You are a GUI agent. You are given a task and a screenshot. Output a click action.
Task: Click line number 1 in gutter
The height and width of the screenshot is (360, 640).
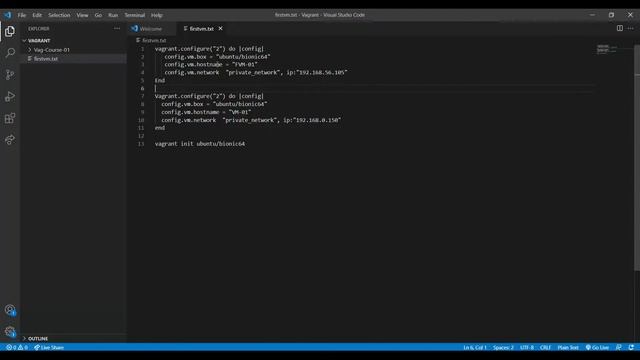(x=142, y=49)
